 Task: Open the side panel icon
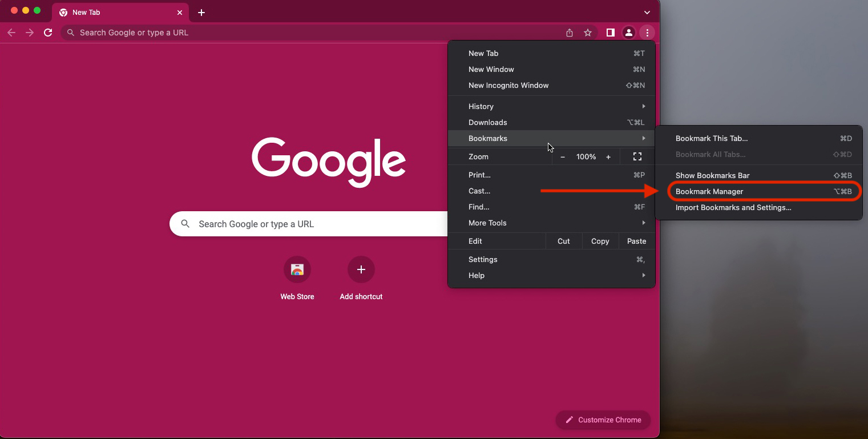[610, 33]
